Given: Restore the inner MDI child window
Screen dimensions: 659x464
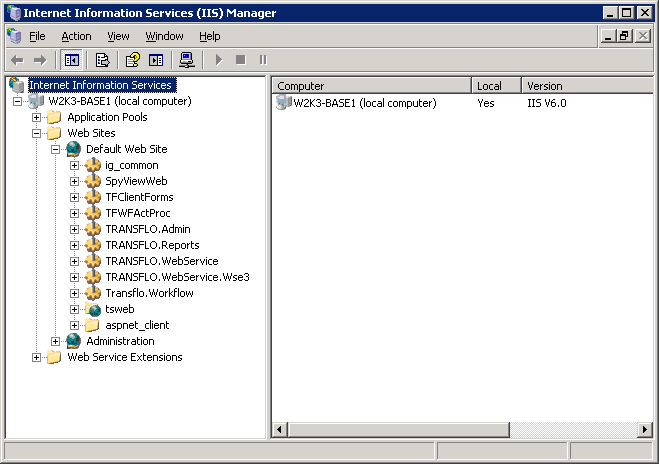Looking at the screenshot, I should point(625,36).
